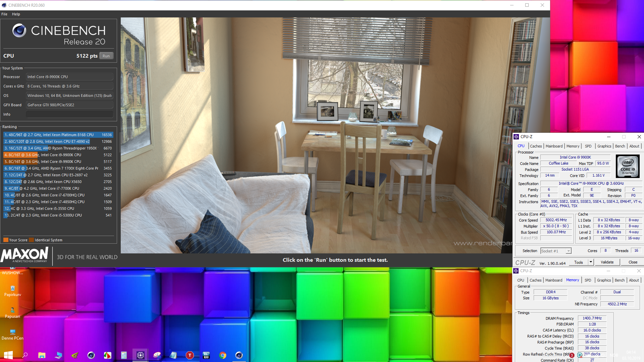The width and height of the screenshot is (644, 362).
Task: Expand the Tools dropdown arrow in CPU-Z
Action: pyautogui.click(x=591, y=262)
